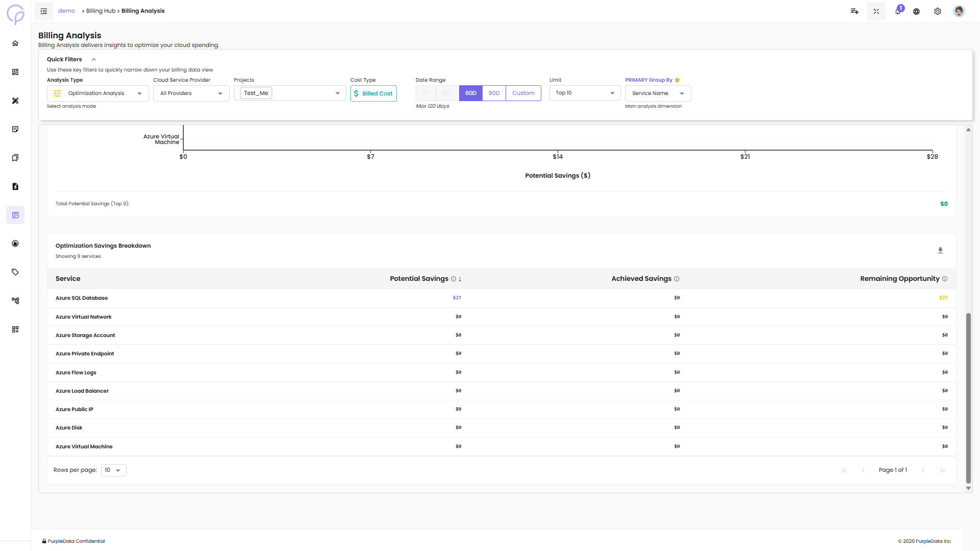The height and width of the screenshot is (551, 980).
Task: Toggle the sidebar menu collapse icon
Action: coord(44,11)
